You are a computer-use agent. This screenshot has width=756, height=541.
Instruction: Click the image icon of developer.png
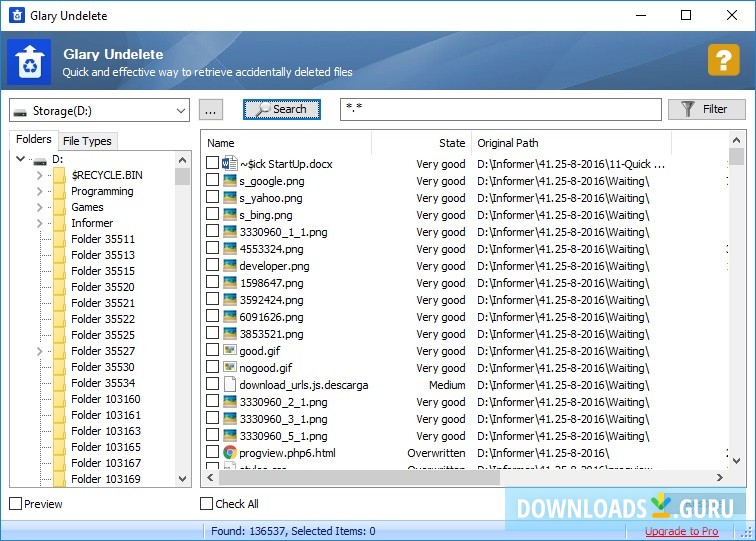pyautogui.click(x=230, y=266)
